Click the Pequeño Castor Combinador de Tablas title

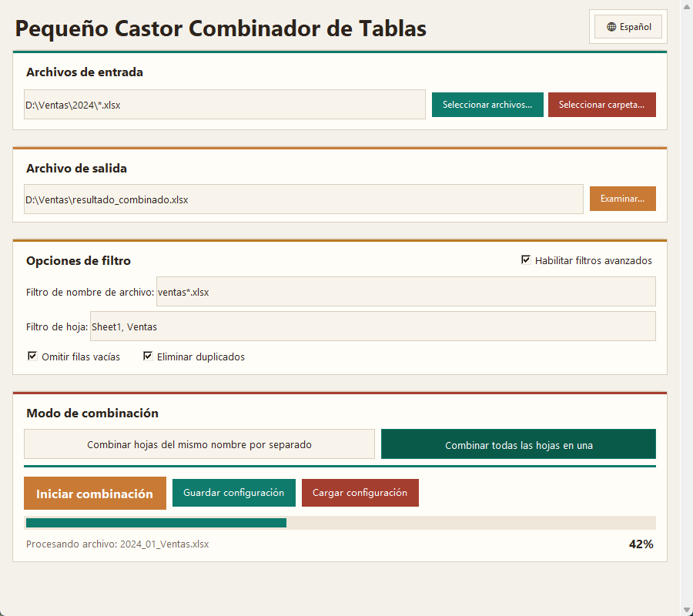[x=220, y=29]
